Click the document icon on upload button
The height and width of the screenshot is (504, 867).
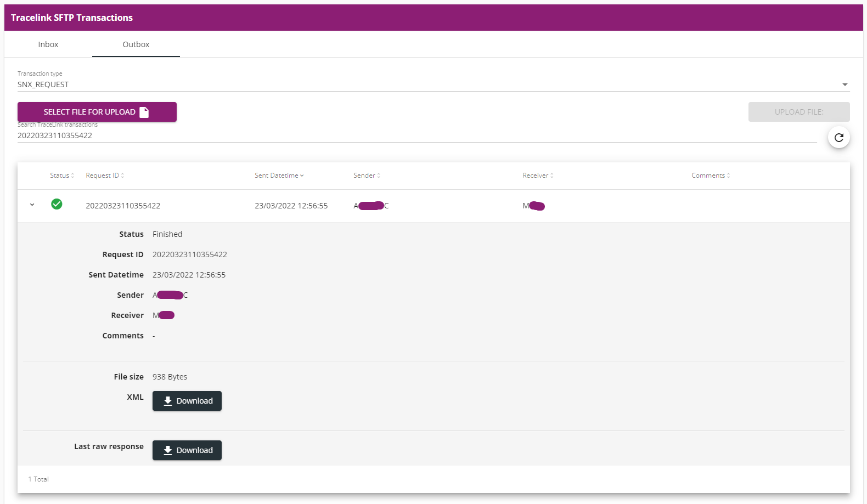pyautogui.click(x=144, y=112)
